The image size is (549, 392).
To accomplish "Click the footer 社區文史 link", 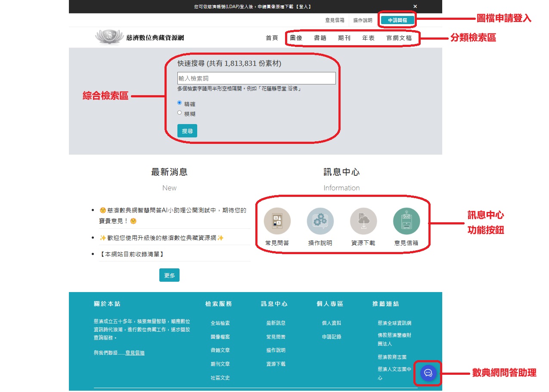I will point(220,378).
